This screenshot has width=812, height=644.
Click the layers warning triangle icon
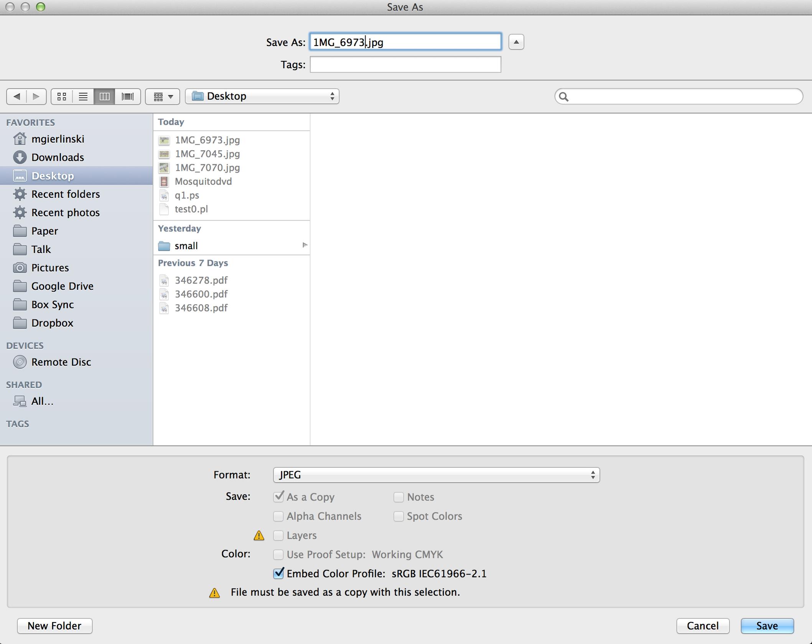(x=259, y=535)
